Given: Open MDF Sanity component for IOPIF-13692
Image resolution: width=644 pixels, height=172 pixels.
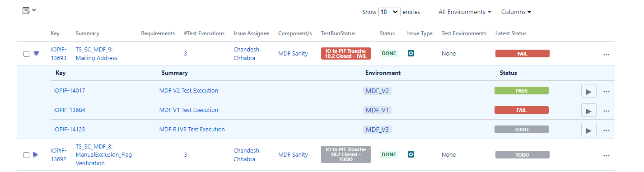Looking at the screenshot, I should (293, 155).
